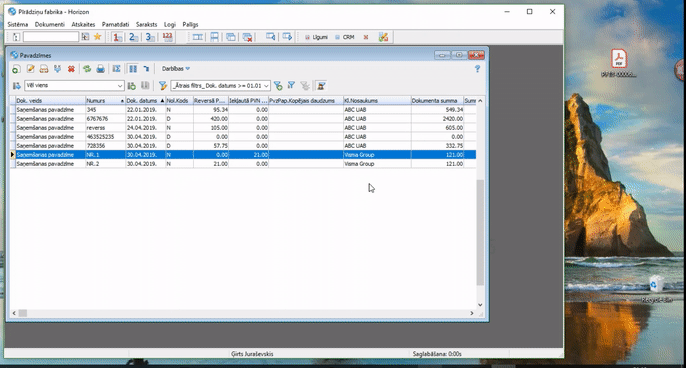Select the row with number 6767676

pos(243,119)
